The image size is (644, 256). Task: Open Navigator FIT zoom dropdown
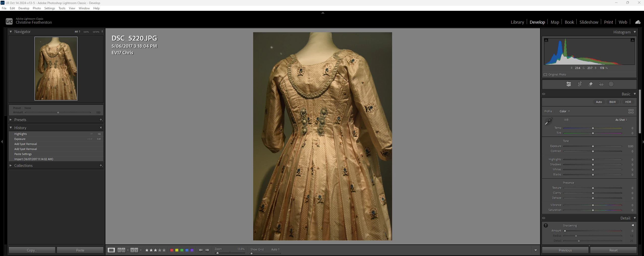click(77, 32)
